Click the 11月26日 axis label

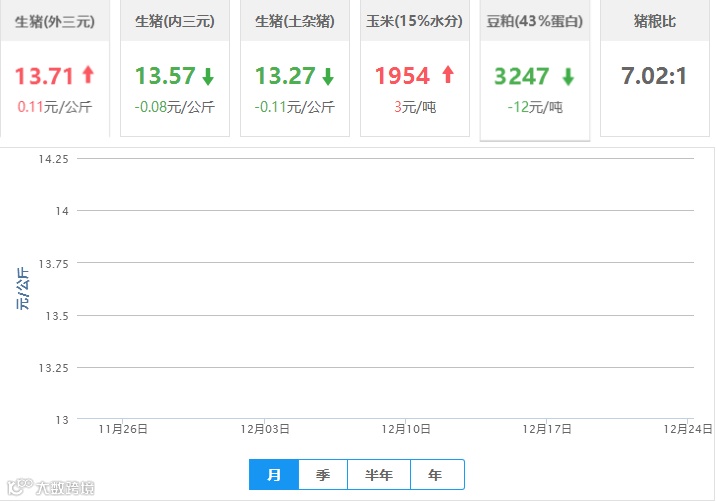[123, 429]
